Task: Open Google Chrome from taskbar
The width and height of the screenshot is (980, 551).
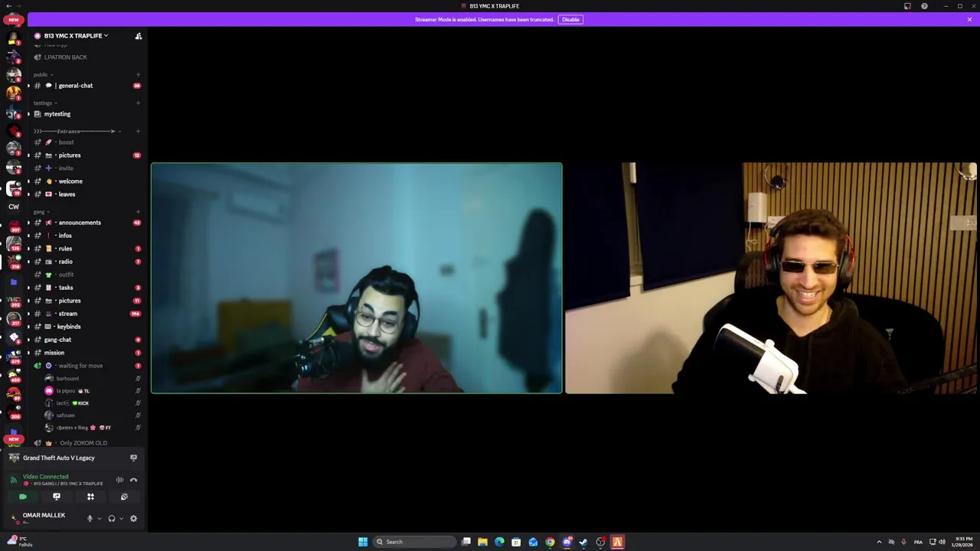Action: pos(550,542)
